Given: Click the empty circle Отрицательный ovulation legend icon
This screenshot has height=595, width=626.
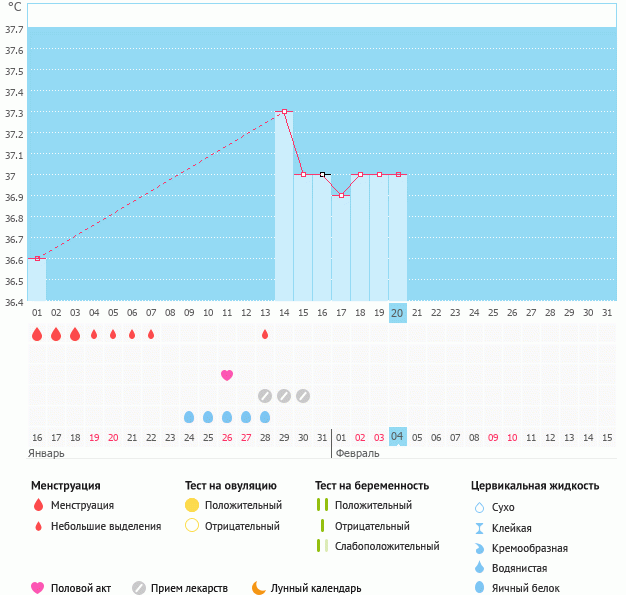Looking at the screenshot, I should click(x=192, y=526).
